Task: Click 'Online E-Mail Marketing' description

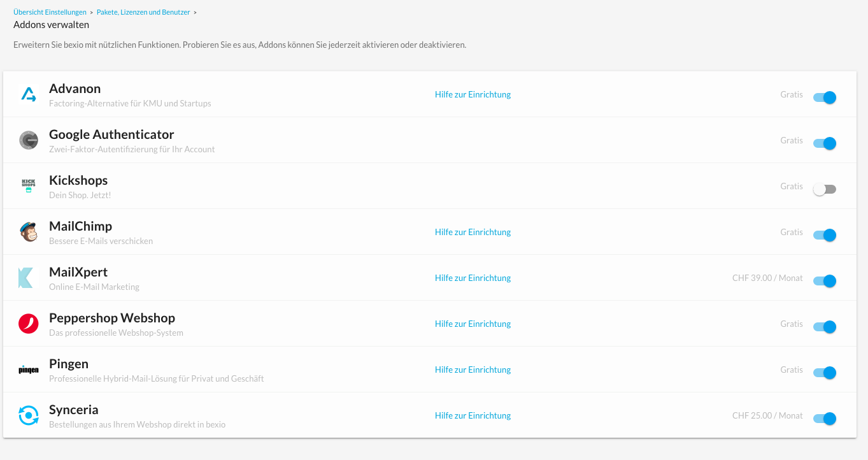Action: coord(94,287)
